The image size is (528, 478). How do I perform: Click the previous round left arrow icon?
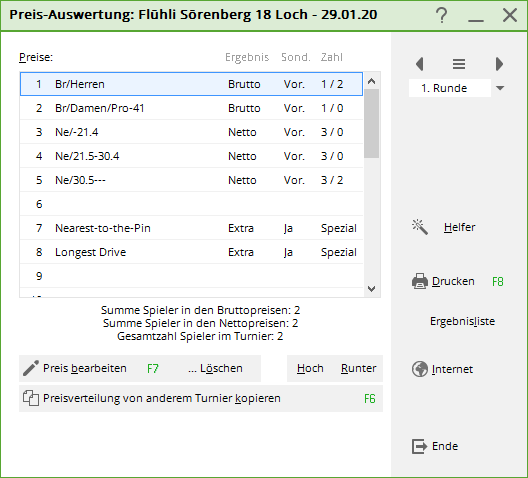420,64
